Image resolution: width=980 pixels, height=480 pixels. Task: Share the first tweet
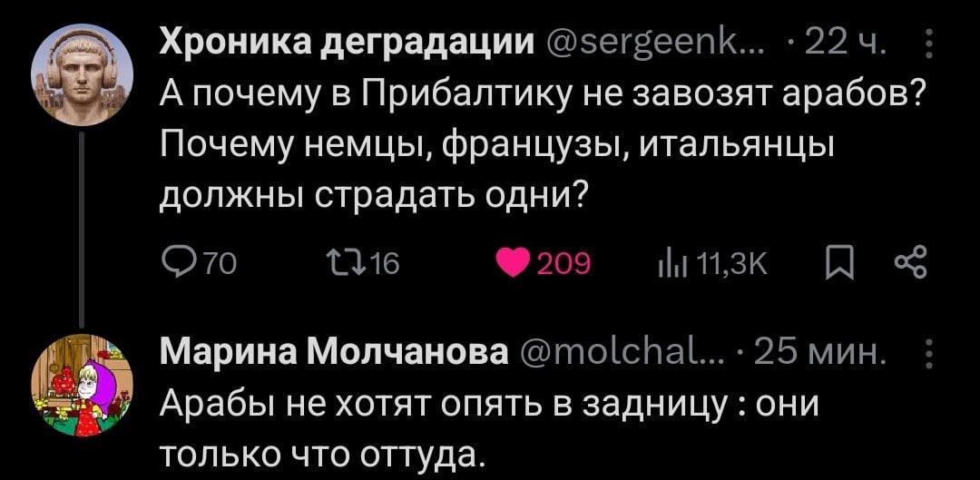pyautogui.click(x=909, y=264)
